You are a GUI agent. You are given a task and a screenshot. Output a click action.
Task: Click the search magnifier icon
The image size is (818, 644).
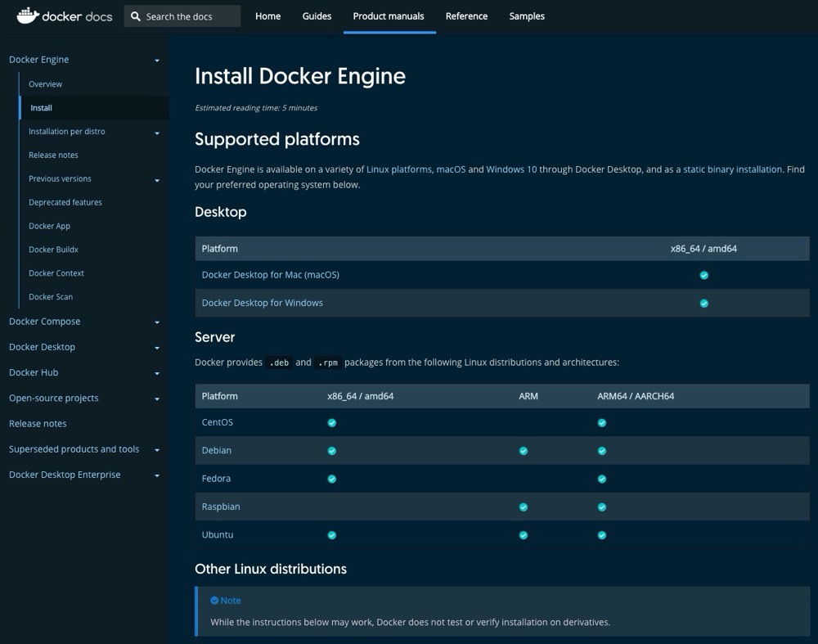tap(136, 16)
